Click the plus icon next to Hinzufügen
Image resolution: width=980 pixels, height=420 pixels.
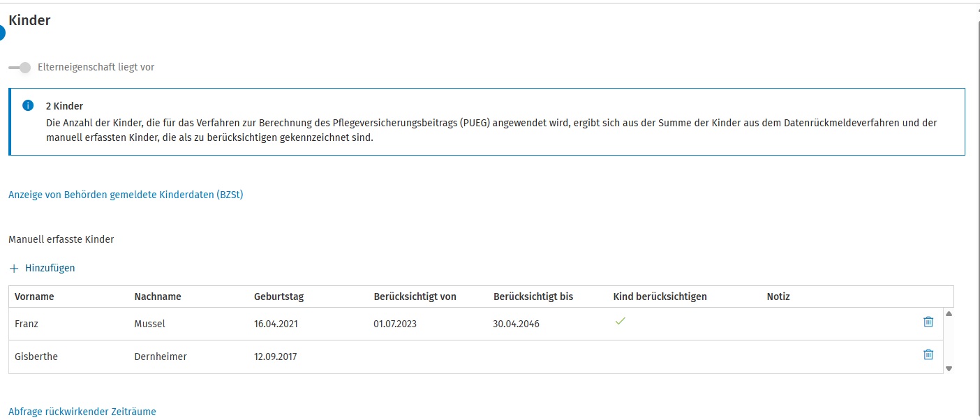[14, 269]
